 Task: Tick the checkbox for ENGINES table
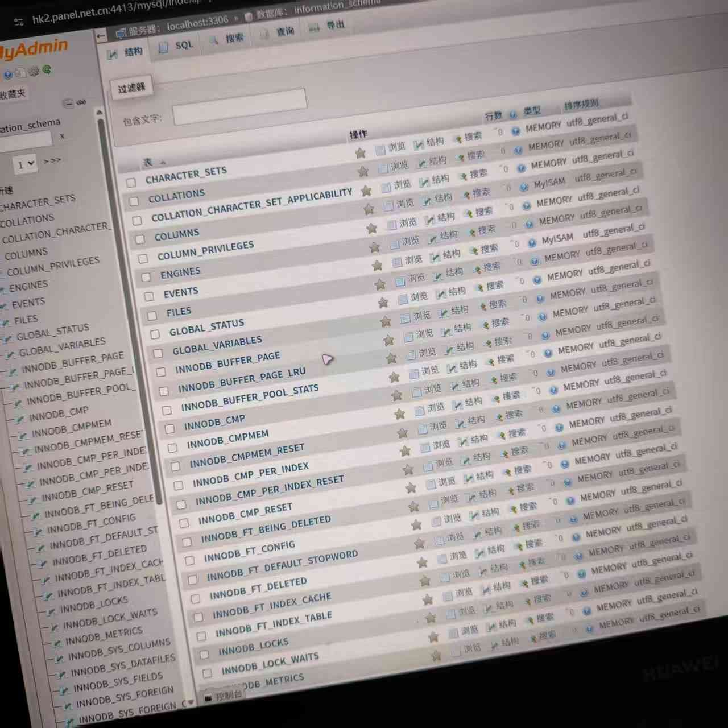tap(146, 278)
